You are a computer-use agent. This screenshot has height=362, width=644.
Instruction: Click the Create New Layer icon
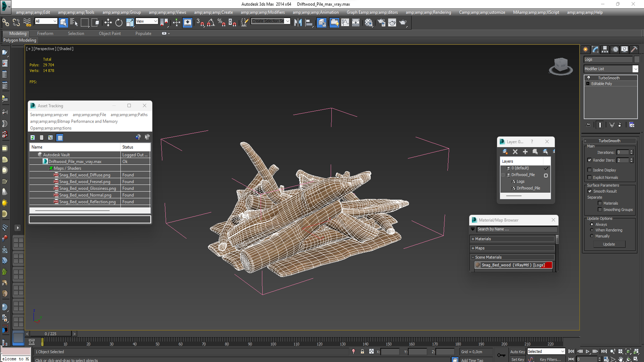505,152
